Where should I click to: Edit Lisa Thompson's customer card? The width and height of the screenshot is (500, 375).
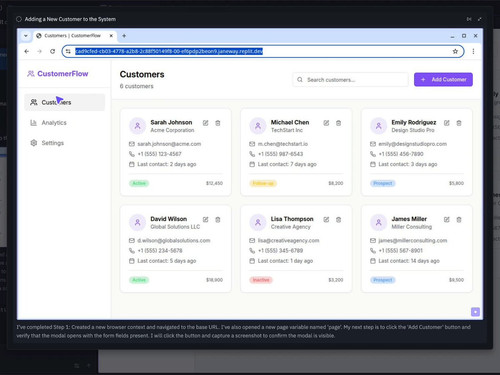(326, 220)
